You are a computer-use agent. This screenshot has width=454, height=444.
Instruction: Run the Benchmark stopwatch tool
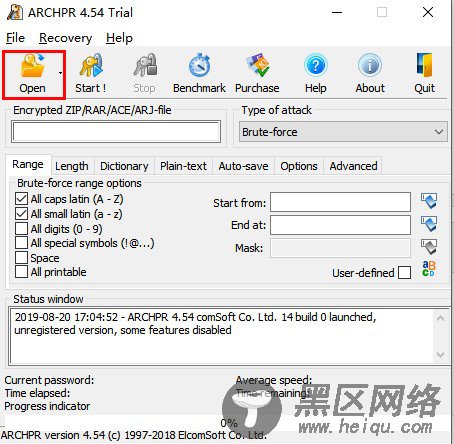tap(199, 66)
